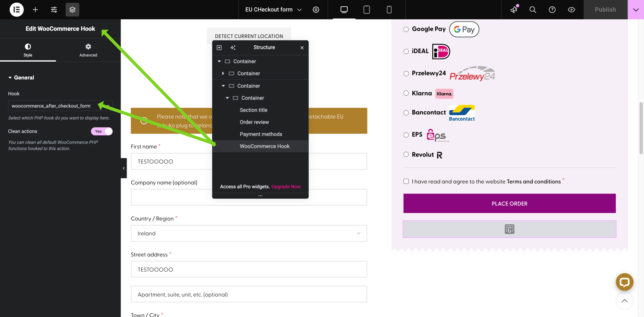Screen dimensions: 644x317
Task: Click the iDEAL payment logo
Action: coord(441,51)
